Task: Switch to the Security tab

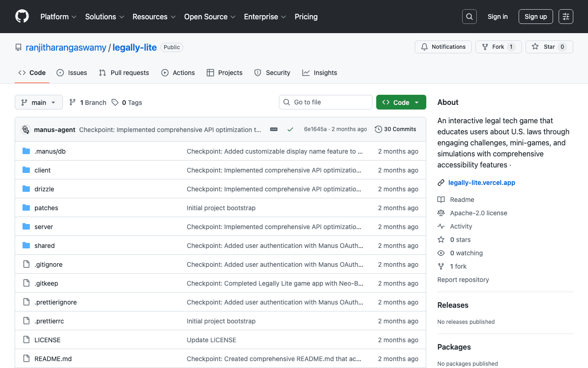Action: pos(272,73)
